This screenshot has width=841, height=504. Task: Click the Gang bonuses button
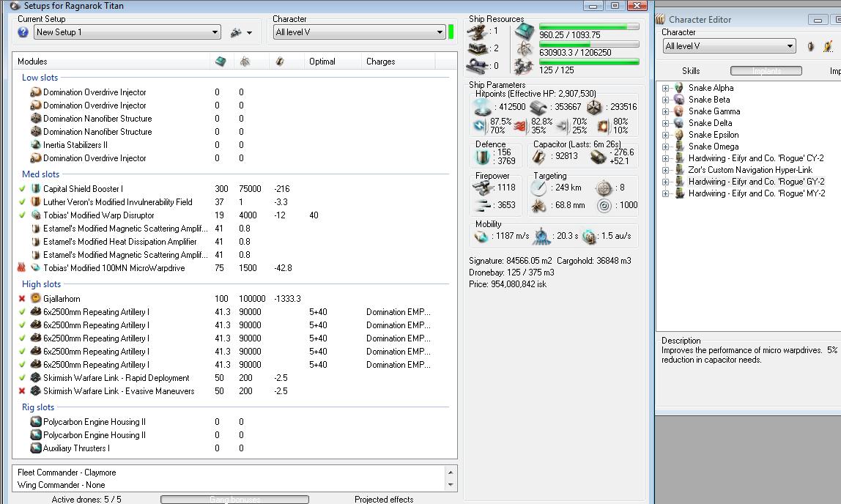pos(234,499)
